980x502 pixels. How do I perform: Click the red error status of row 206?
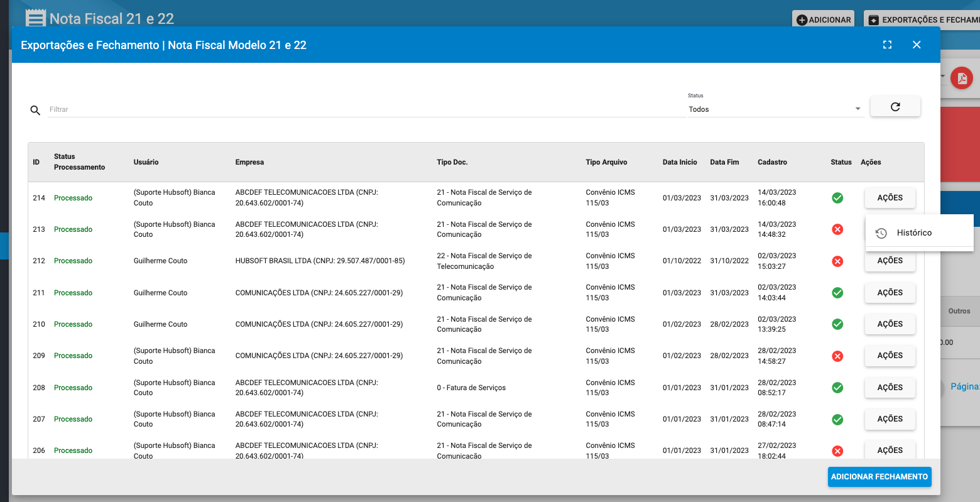tap(837, 450)
